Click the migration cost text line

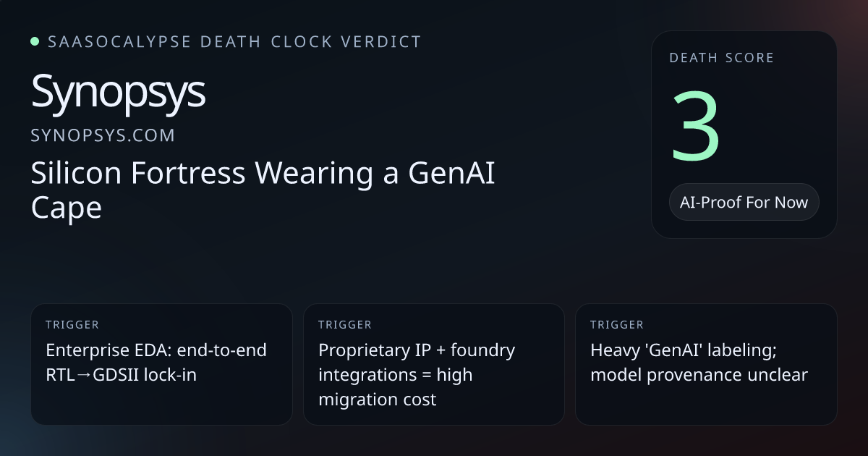[378, 400]
